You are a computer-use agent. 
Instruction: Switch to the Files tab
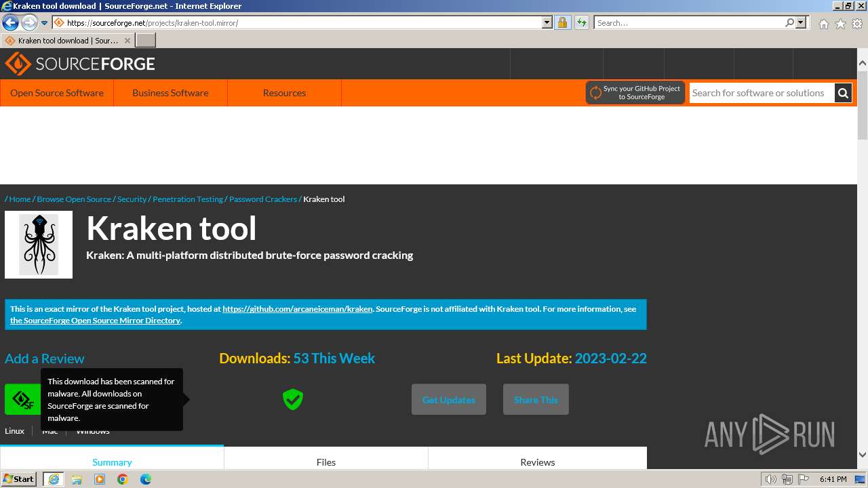point(326,459)
